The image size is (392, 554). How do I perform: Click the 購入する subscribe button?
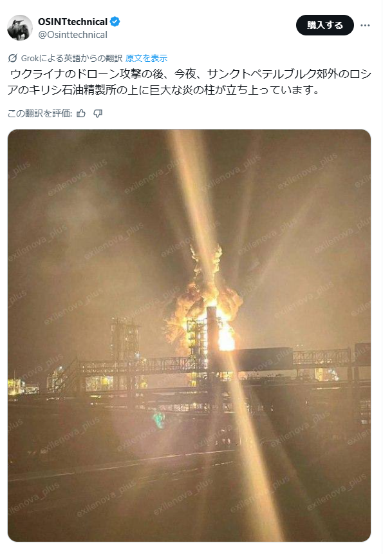pos(324,25)
